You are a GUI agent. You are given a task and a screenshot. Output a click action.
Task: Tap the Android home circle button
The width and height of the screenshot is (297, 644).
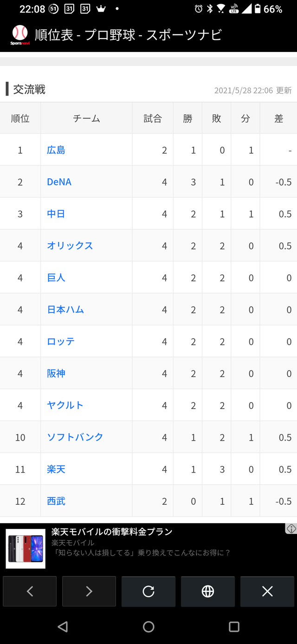coord(148,627)
